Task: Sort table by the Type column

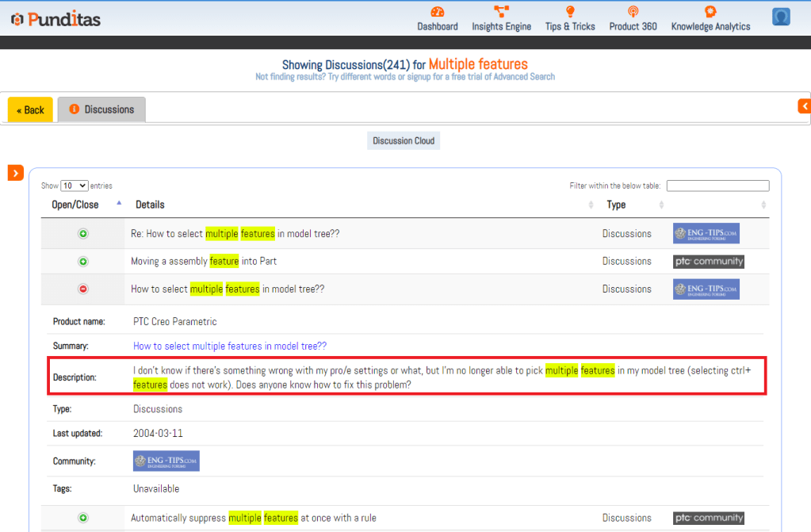Action: click(x=616, y=205)
